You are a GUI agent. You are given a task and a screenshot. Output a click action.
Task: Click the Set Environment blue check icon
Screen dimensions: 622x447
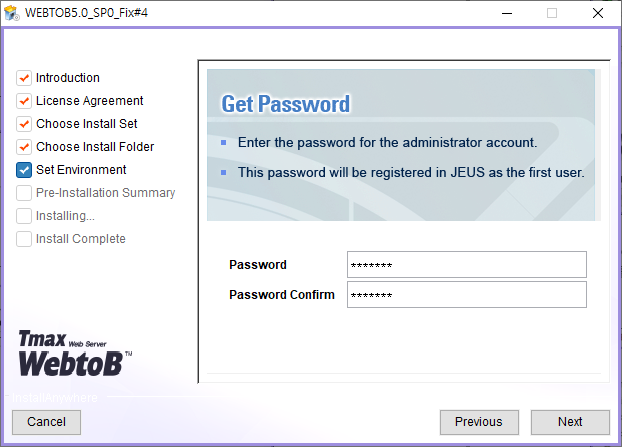coord(24,170)
